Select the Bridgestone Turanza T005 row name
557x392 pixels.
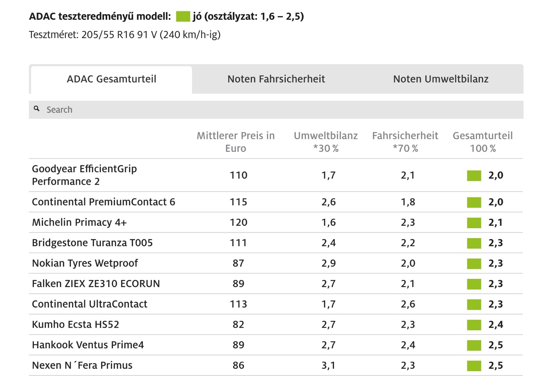pyautogui.click(x=92, y=243)
